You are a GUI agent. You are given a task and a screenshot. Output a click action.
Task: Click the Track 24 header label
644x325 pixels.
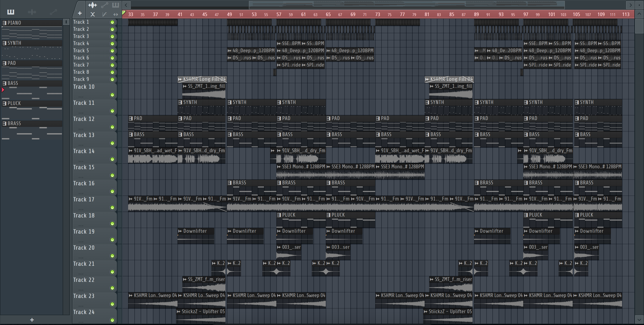click(x=84, y=312)
